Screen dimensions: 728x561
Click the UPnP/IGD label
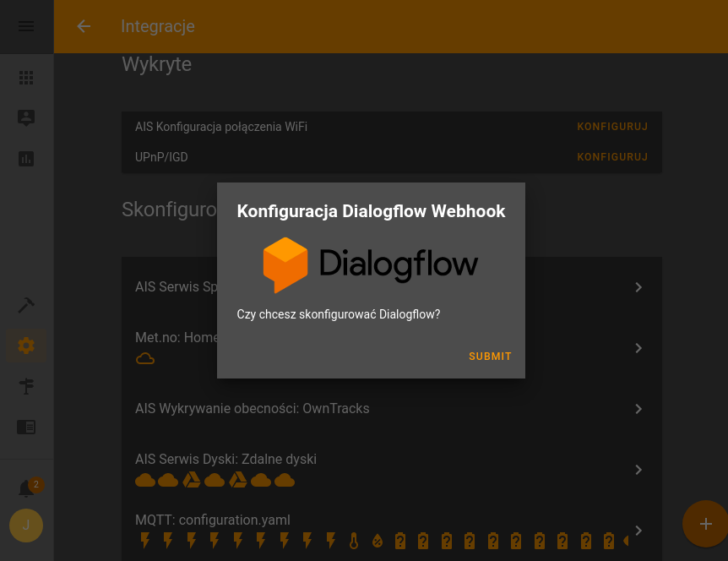tap(161, 157)
